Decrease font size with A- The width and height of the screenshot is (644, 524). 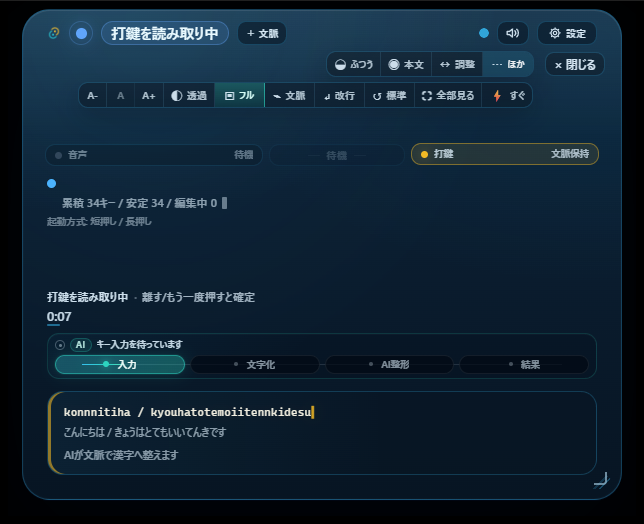click(92, 96)
